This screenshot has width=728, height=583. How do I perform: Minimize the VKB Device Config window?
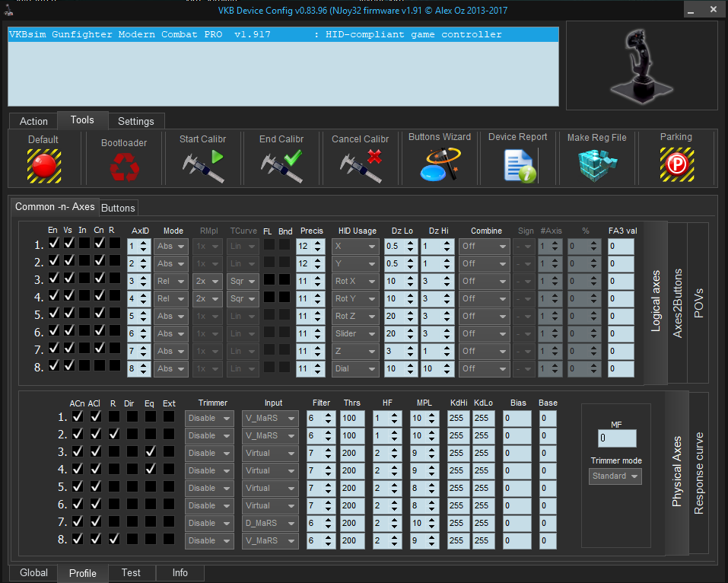(691, 10)
